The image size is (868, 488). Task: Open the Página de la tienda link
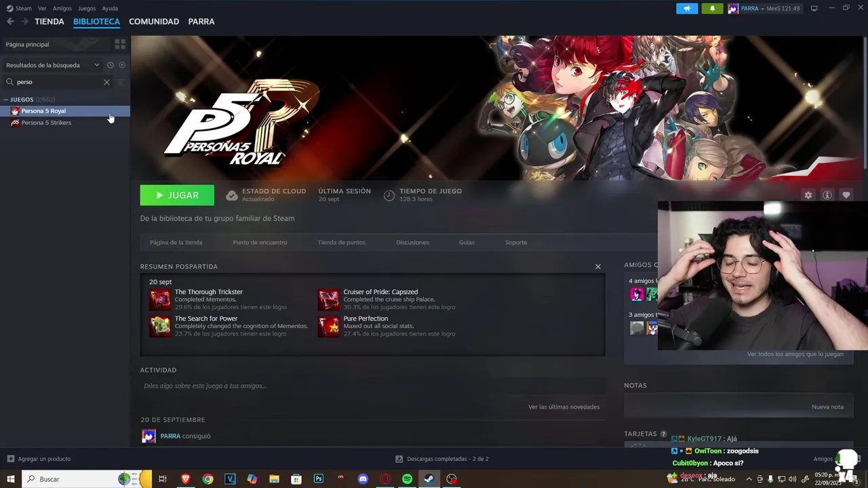(x=176, y=243)
